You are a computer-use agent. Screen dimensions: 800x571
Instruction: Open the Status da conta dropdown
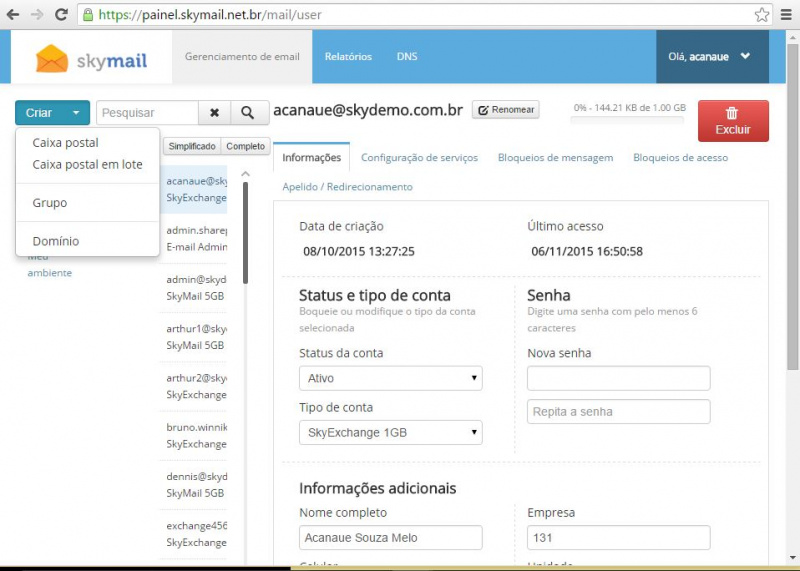point(391,378)
